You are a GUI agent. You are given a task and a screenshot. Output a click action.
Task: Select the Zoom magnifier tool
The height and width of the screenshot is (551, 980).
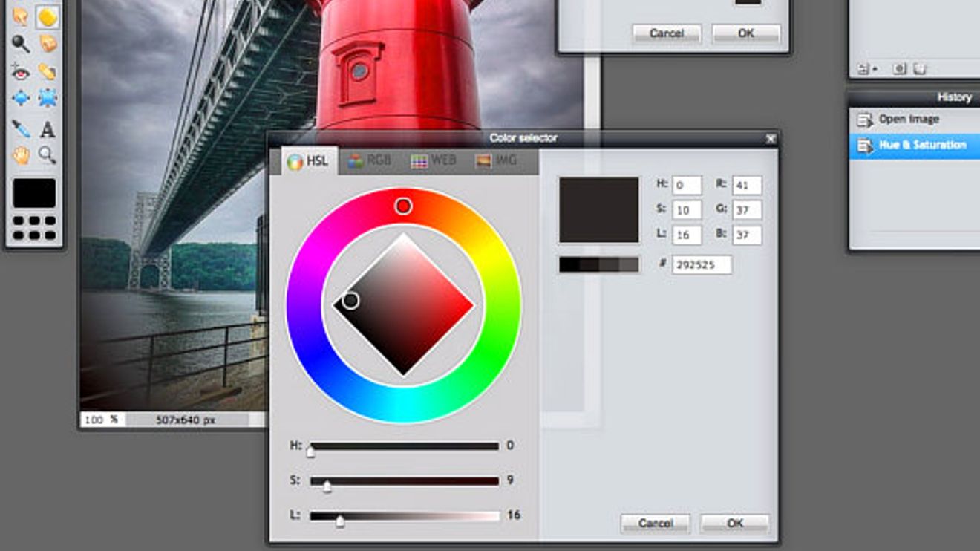[48, 154]
